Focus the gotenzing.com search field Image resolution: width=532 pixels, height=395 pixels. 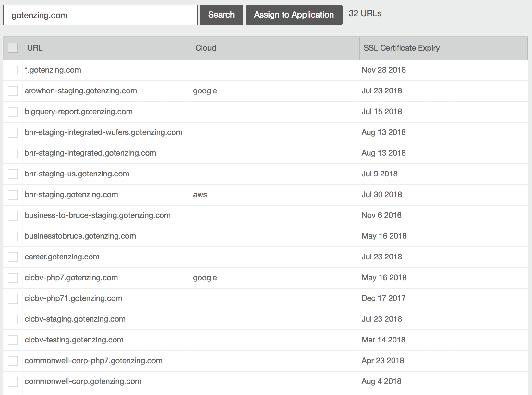click(101, 15)
